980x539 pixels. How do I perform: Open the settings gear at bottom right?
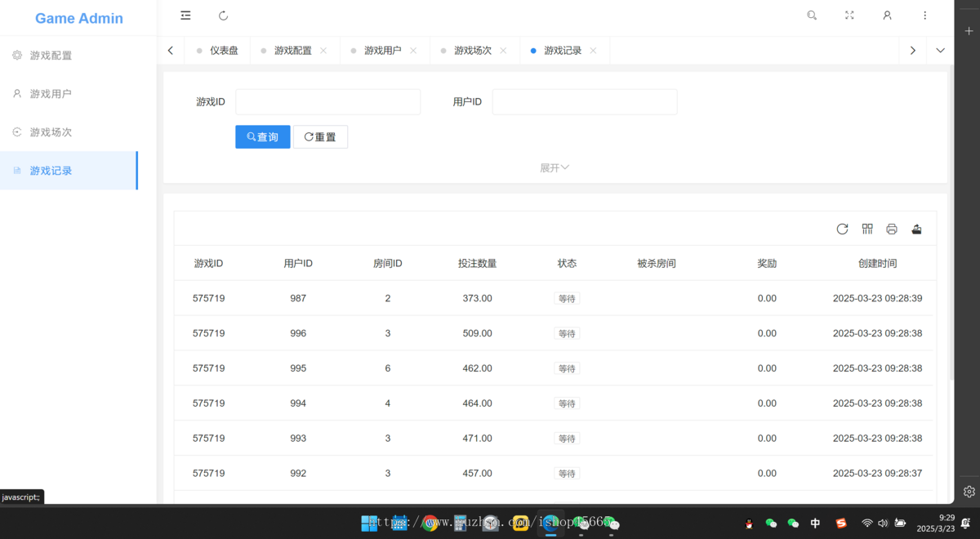point(969,492)
